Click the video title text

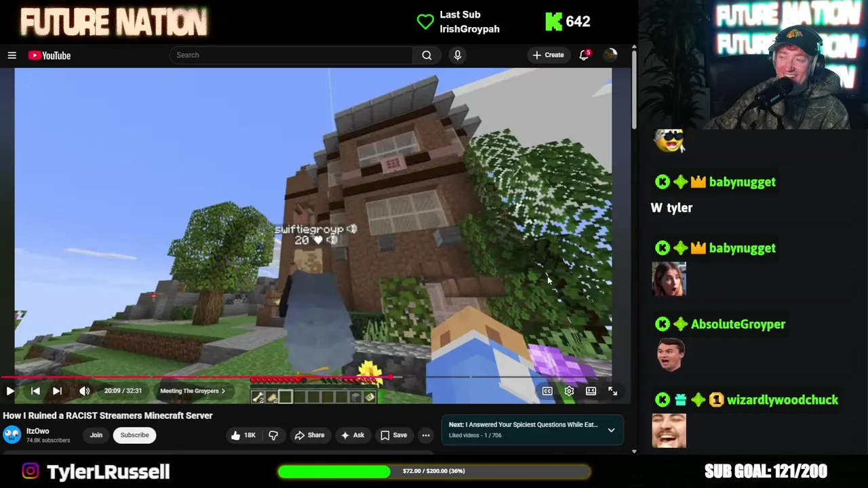coord(108,415)
